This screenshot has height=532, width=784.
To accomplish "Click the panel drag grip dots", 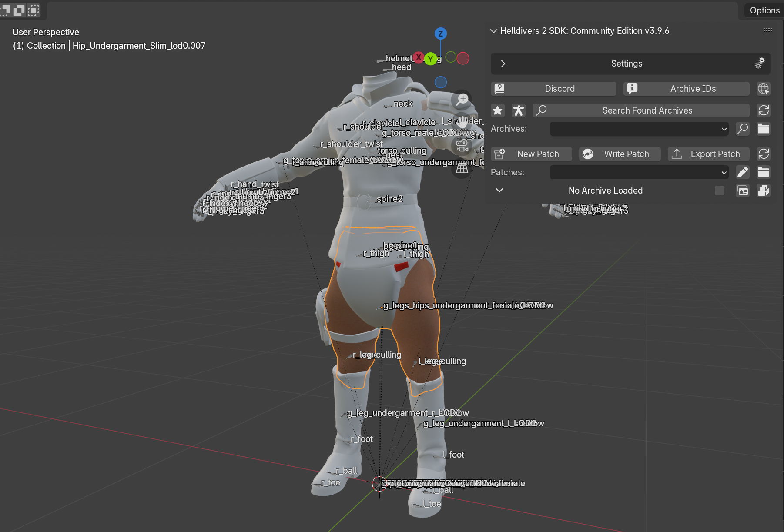I will click(x=768, y=30).
